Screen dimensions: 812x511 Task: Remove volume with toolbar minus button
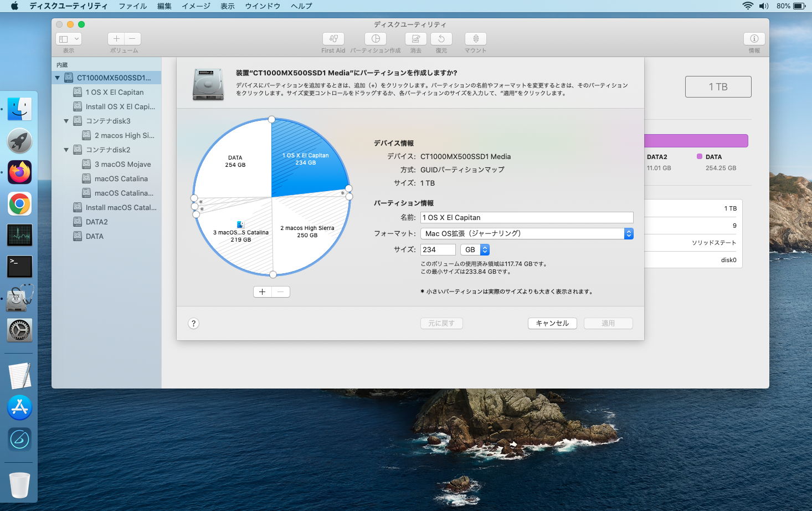click(132, 39)
